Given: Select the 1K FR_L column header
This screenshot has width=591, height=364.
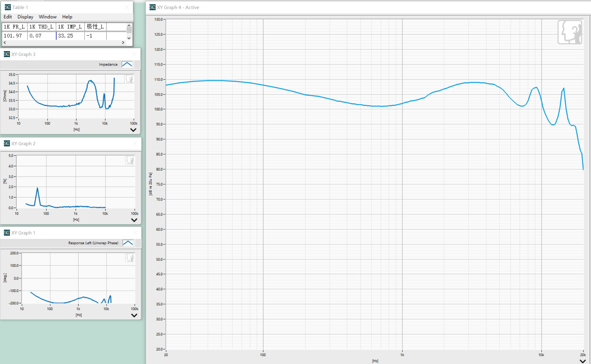Looking at the screenshot, I should [x=14, y=27].
